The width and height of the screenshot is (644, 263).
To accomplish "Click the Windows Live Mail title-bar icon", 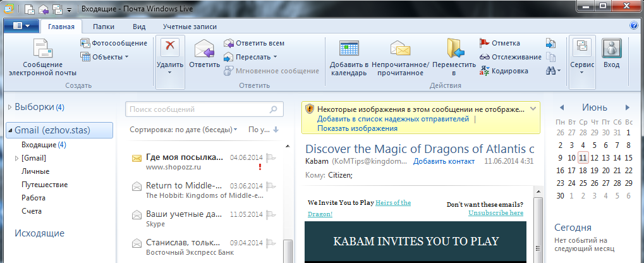I will pos(8,8).
